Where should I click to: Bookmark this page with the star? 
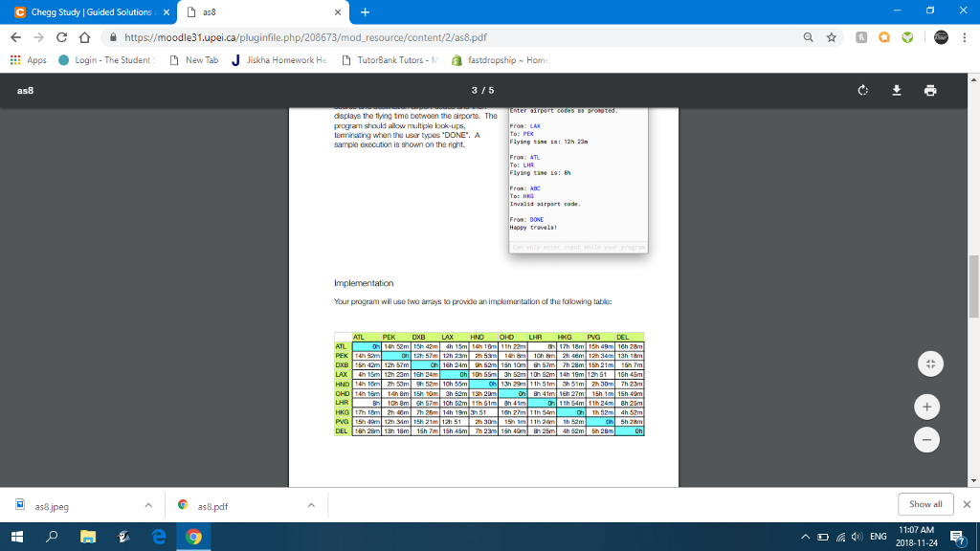pyautogui.click(x=832, y=37)
